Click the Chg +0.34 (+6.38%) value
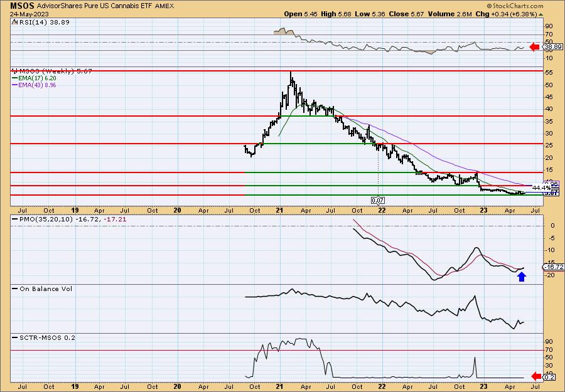 coord(506,14)
